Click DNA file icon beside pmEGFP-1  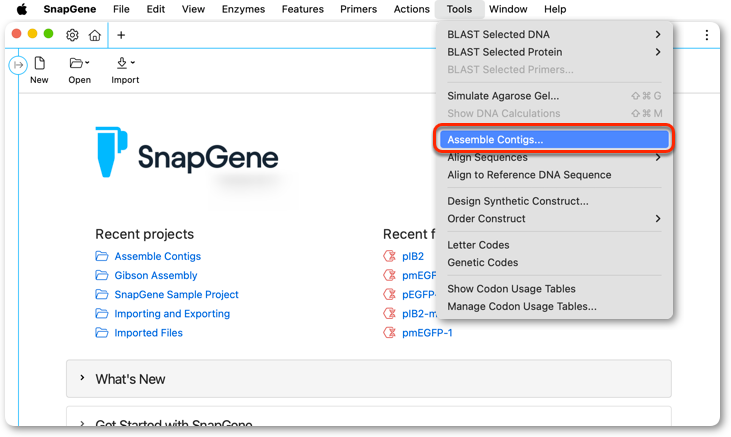click(389, 333)
